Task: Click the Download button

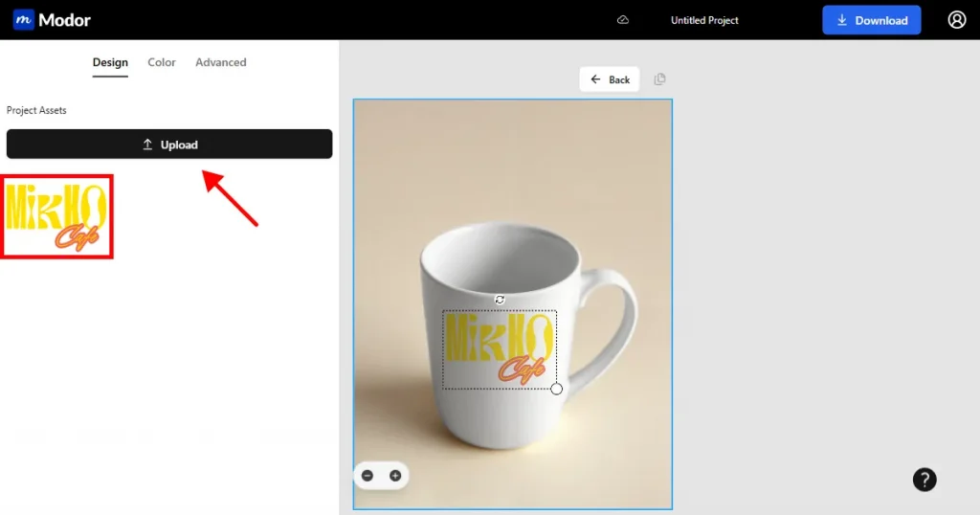Action: click(x=871, y=20)
